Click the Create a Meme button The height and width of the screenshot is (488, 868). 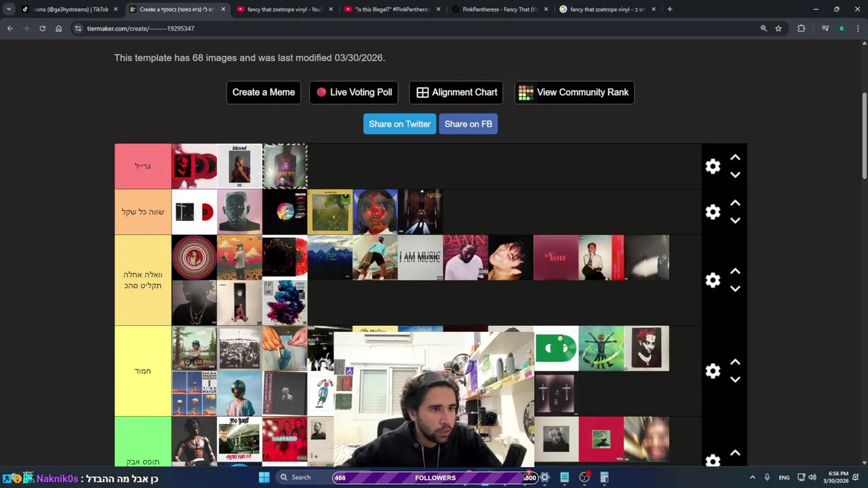(x=263, y=92)
